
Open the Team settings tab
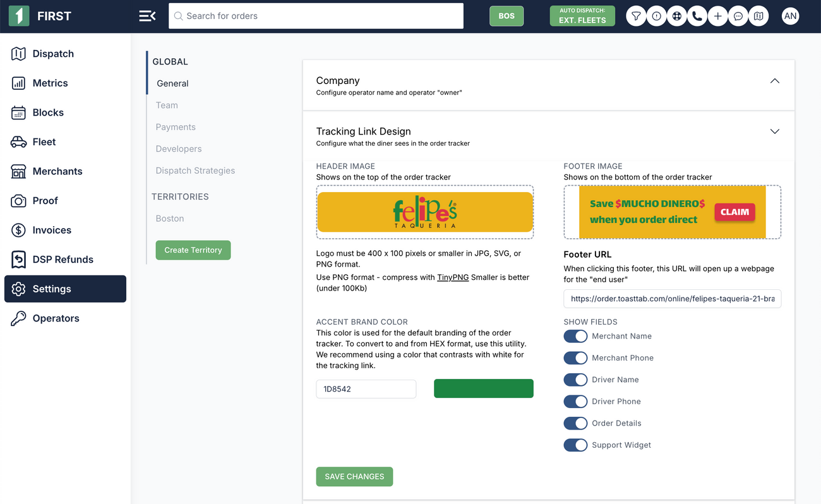167,105
